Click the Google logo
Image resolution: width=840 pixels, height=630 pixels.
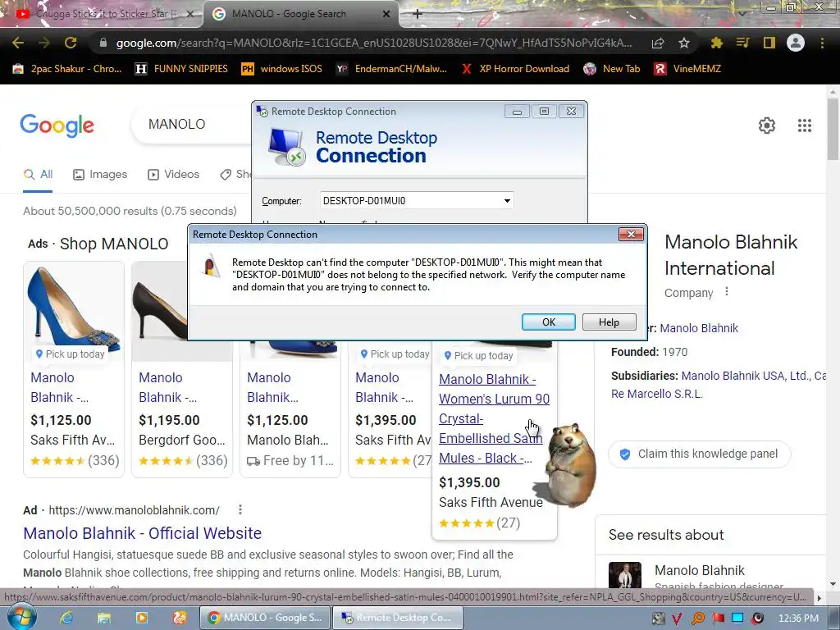(x=57, y=126)
